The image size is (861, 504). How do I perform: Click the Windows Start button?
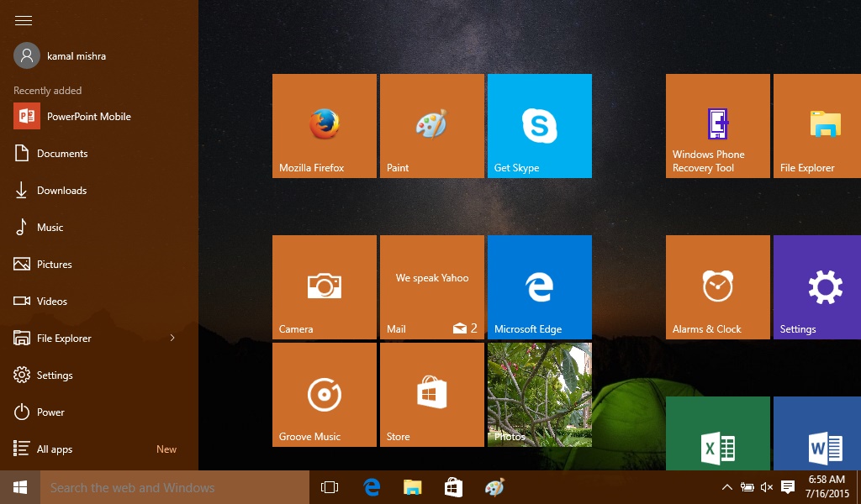(20, 487)
